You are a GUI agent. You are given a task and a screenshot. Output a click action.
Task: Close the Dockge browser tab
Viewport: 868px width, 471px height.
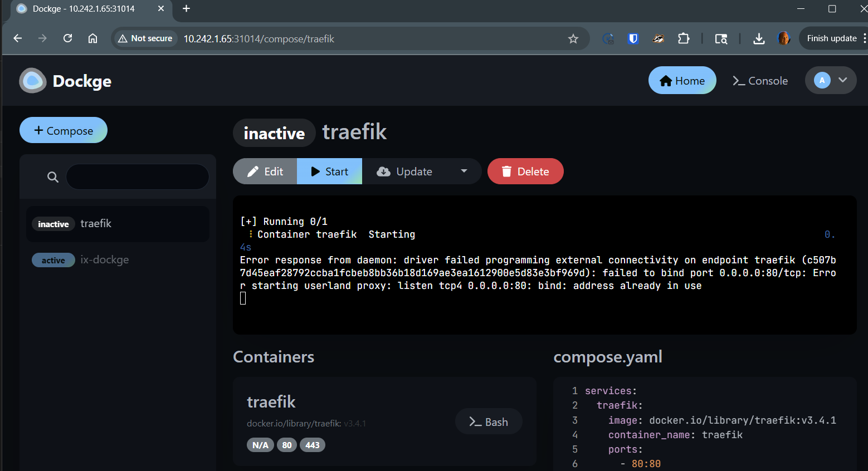point(161,8)
